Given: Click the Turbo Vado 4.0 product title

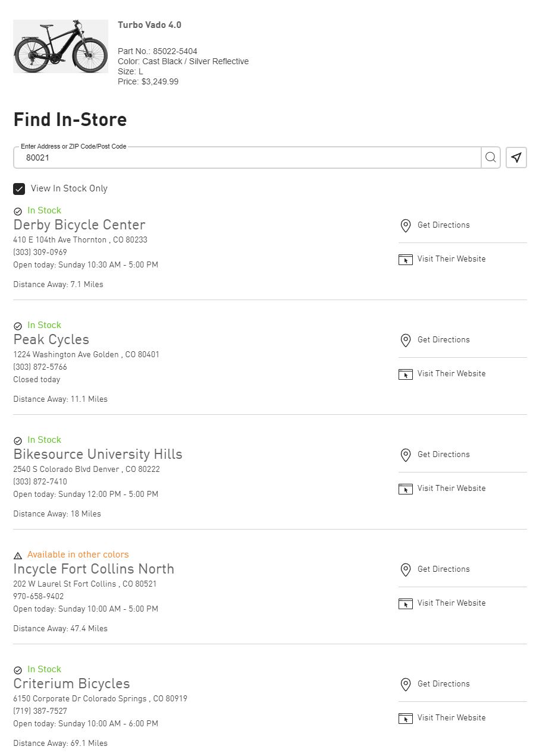Looking at the screenshot, I should point(149,25).
